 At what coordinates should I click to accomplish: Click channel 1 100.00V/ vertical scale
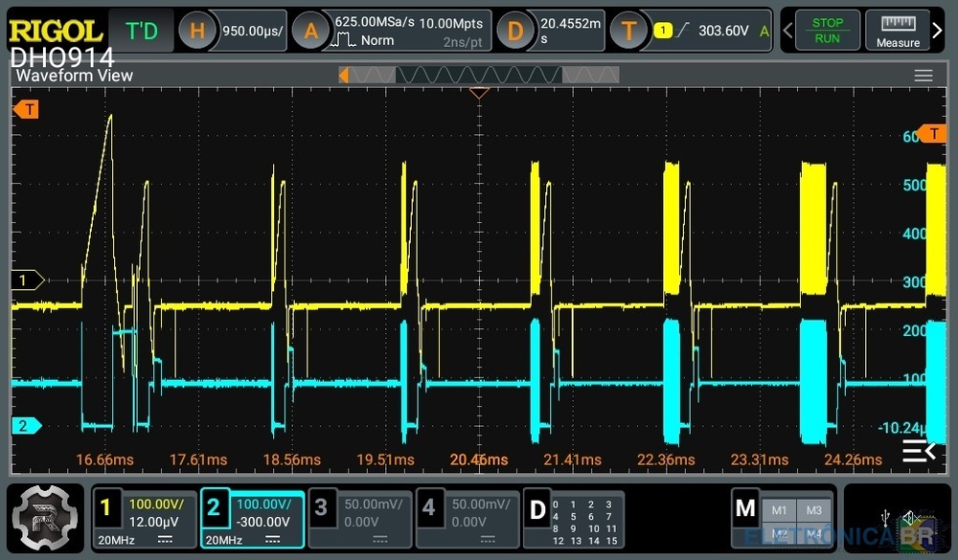(x=156, y=504)
